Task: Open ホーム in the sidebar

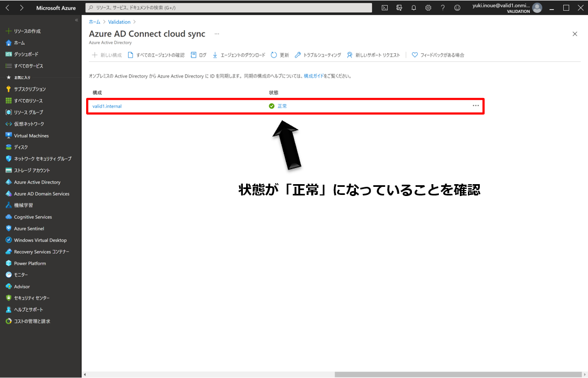Action: [16, 43]
